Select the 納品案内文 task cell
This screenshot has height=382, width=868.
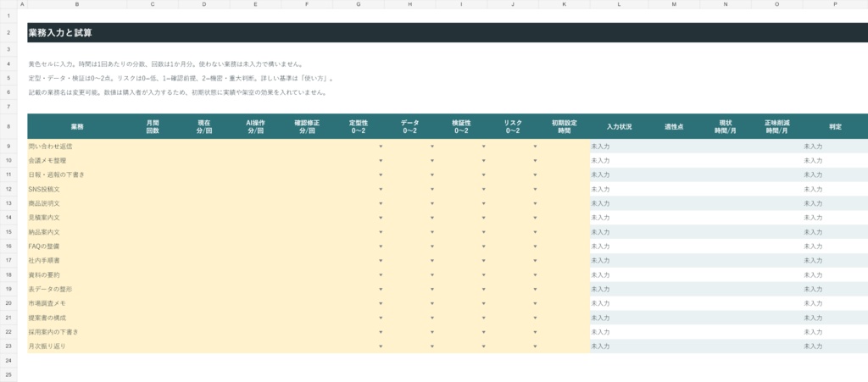tap(77, 232)
